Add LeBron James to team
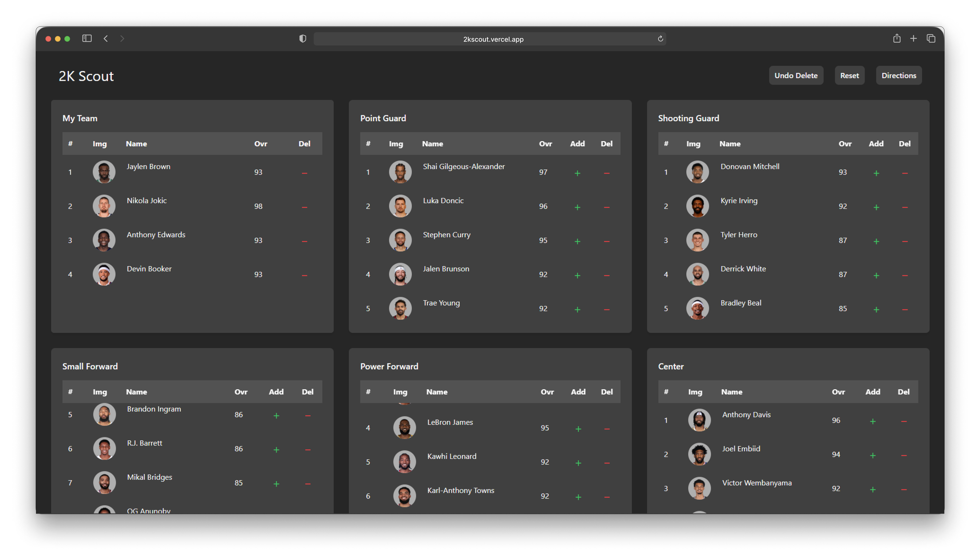The height and width of the screenshot is (559, 980). 578,429
